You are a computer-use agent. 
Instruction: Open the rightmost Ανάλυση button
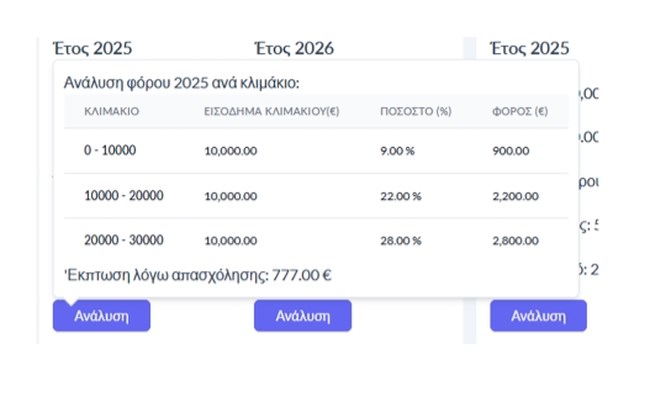click(538, 315)
